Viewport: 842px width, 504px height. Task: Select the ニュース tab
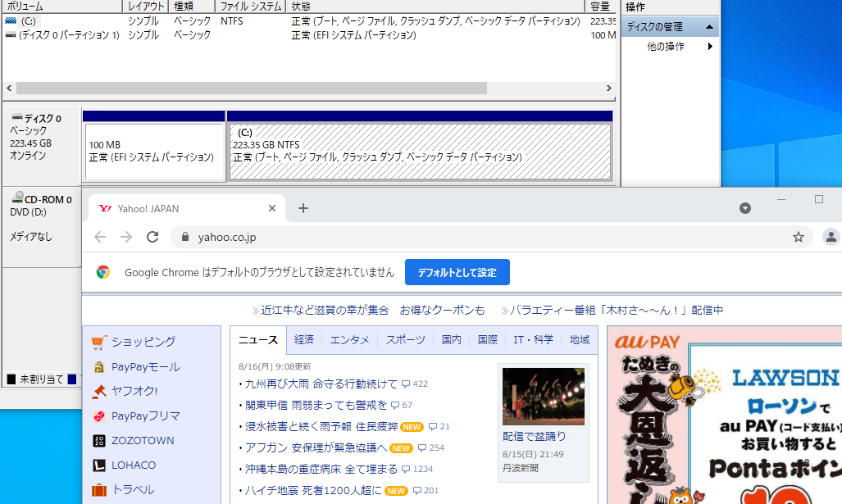click(x=258, y=340)
